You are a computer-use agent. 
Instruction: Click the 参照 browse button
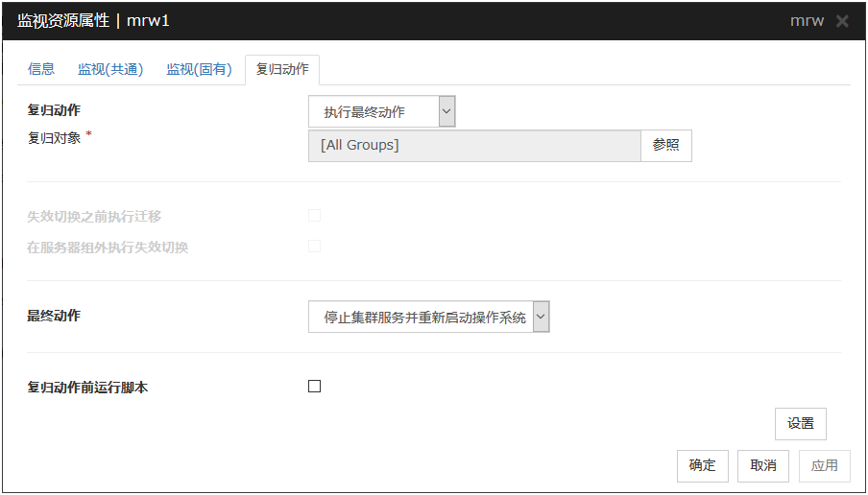[665, 146]
